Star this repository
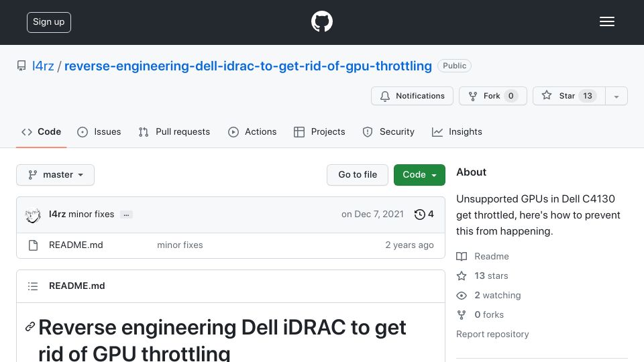644x362 pixels. click(x=569, y=96)
